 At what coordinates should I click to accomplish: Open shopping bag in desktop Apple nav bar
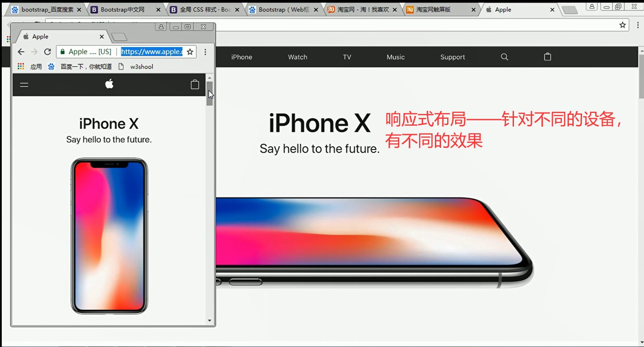(x=547, y=57)
